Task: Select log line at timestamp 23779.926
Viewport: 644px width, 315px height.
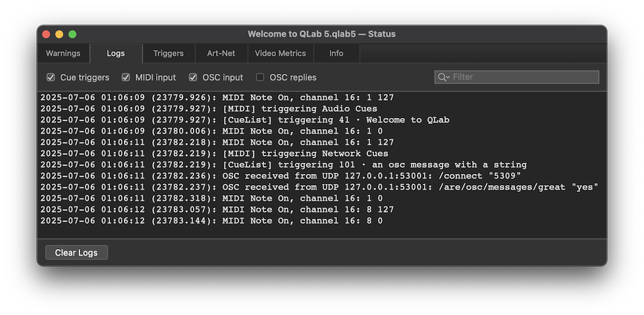Action: [217, 98]
